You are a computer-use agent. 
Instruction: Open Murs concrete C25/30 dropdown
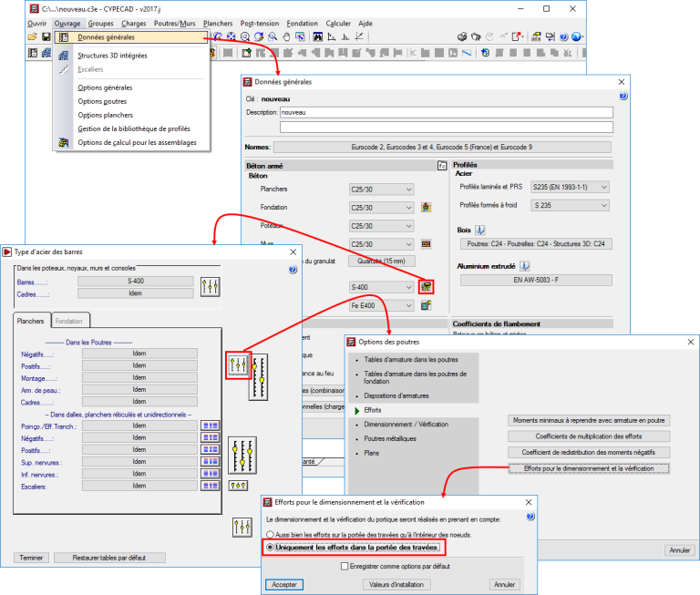coord(381,244)
